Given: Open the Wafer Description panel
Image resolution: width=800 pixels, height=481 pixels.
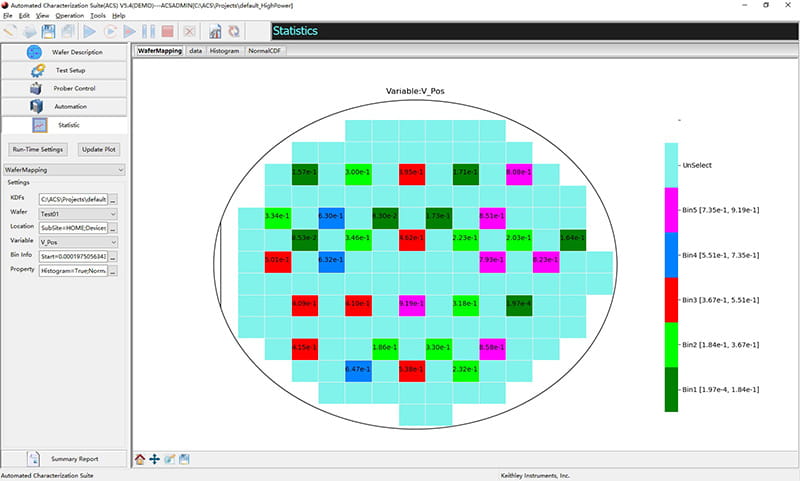Looking at the screenshot, I should click(x=65, y=52).
